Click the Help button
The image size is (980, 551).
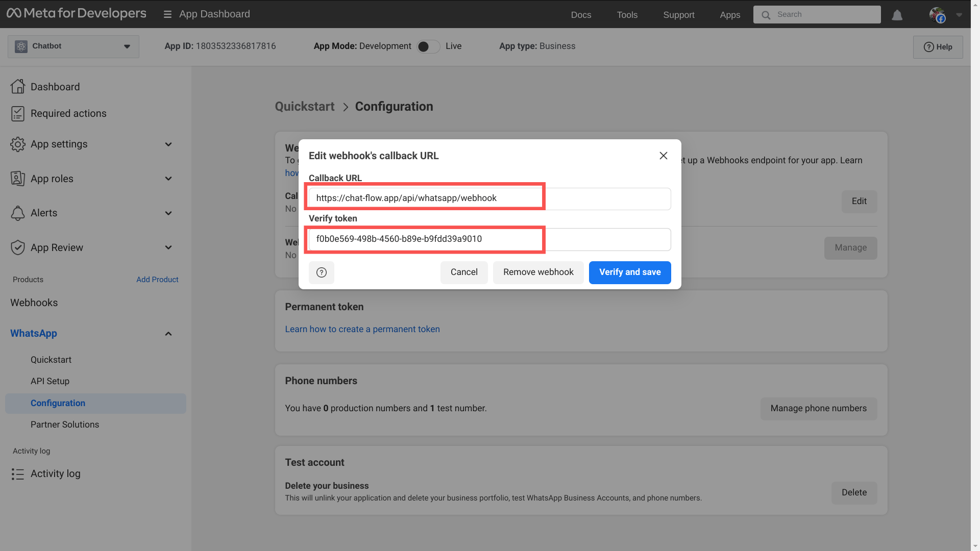tap(938, 47)
